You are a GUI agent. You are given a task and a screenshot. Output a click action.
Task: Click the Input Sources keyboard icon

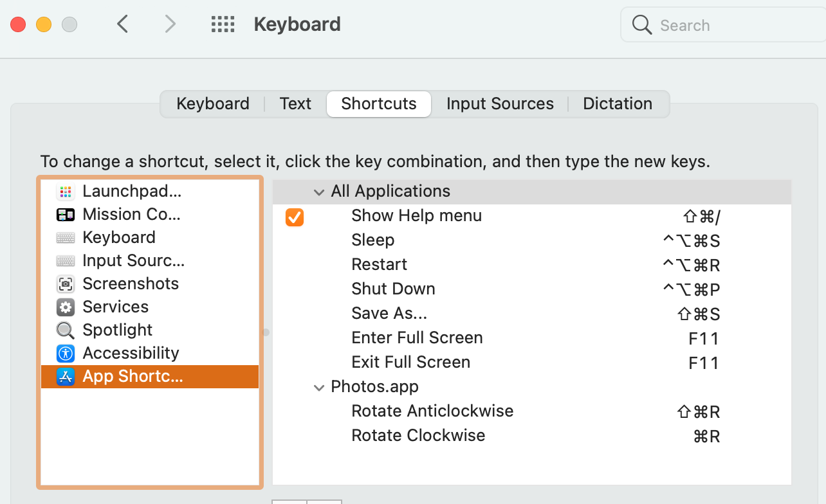[x=65, y=261]
